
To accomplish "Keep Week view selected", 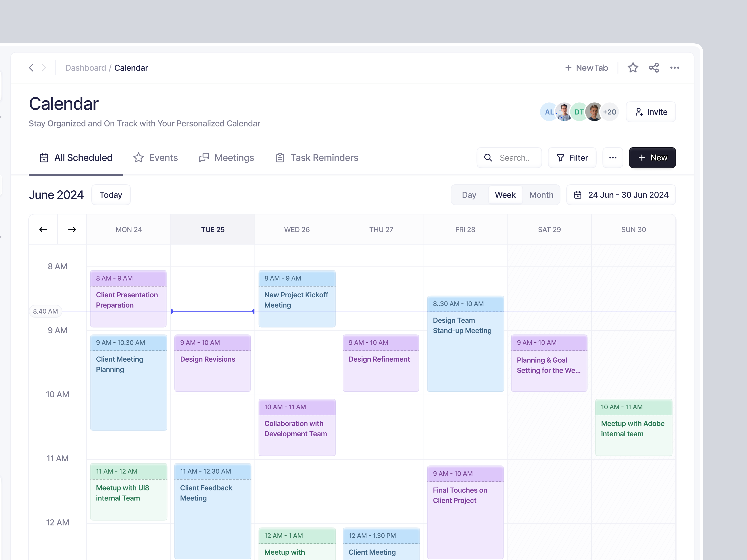I will pyautogui.click(x=505, y=194).
